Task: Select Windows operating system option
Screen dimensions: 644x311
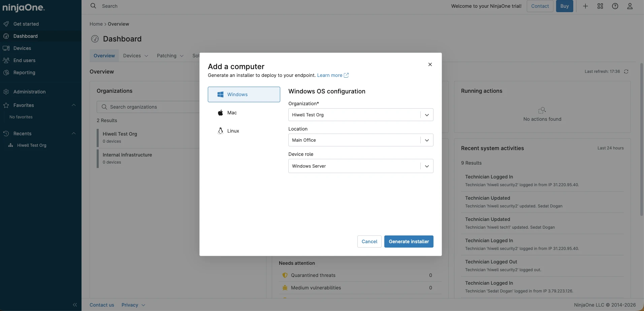Action: pyautogui.click(x=244, y=94)
